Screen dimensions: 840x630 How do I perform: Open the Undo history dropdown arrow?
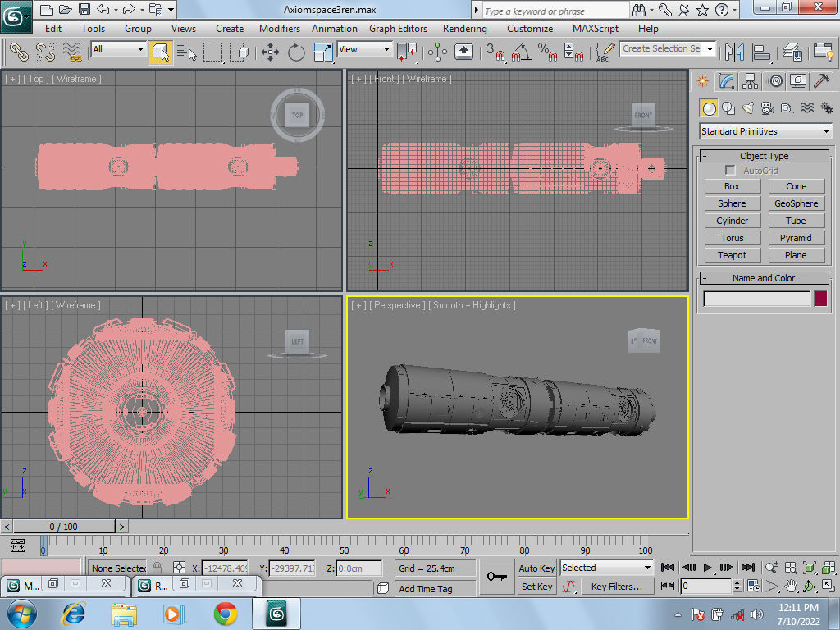click(116, 10)
